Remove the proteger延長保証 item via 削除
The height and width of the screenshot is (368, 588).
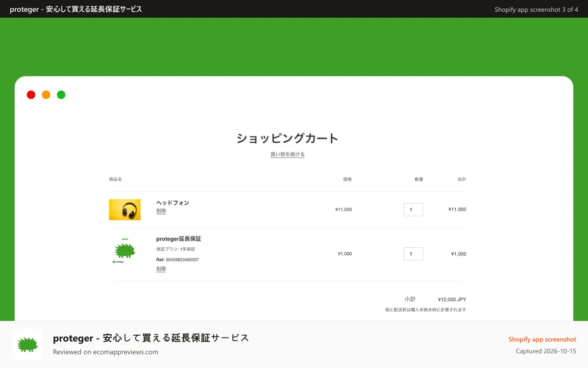click(x=161, y=269)
